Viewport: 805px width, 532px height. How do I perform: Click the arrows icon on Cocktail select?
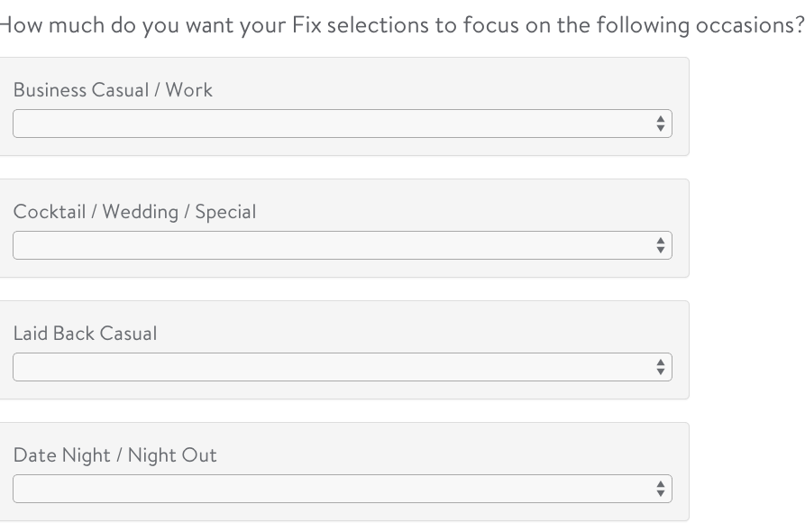coord(661,245)
